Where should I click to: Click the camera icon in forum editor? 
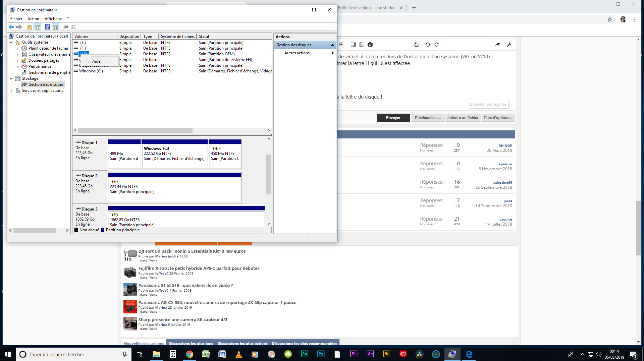tap(370, 45)
